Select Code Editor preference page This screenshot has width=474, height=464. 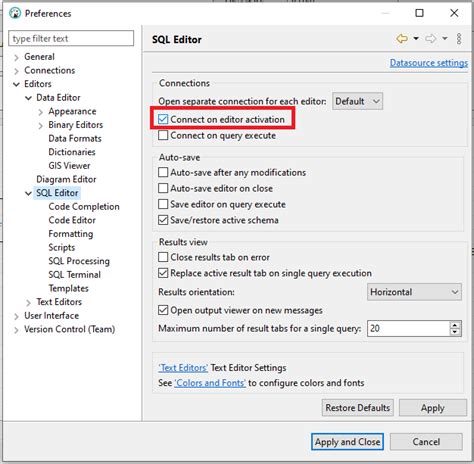pos(72,220)
